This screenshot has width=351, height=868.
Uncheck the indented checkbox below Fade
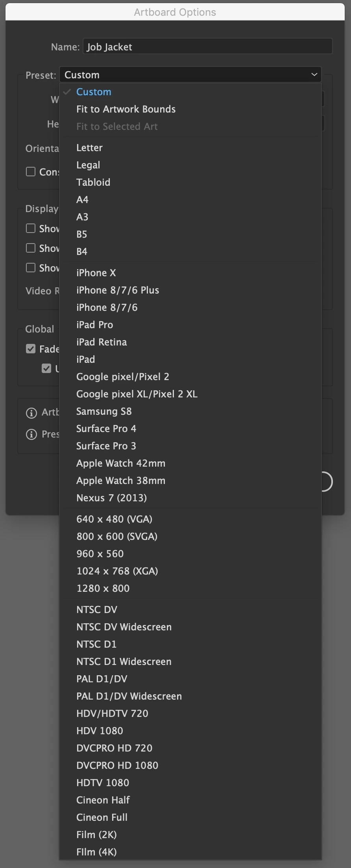[x=46, y=368]
